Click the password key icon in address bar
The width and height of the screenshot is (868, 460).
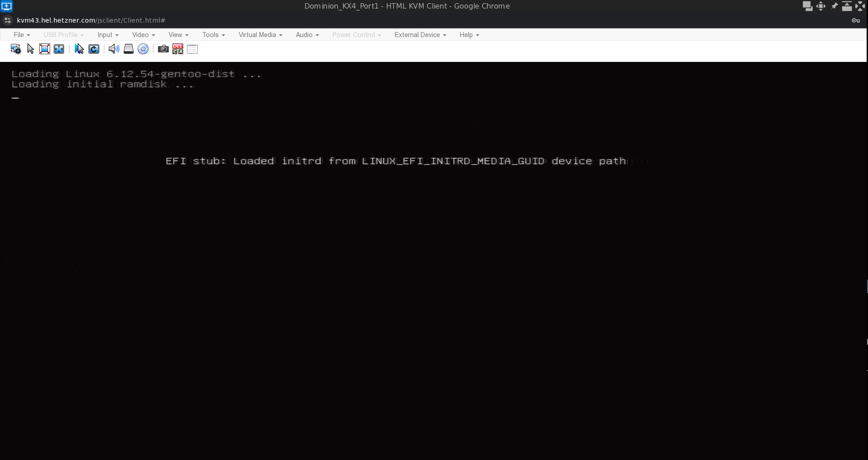[855, 20]
